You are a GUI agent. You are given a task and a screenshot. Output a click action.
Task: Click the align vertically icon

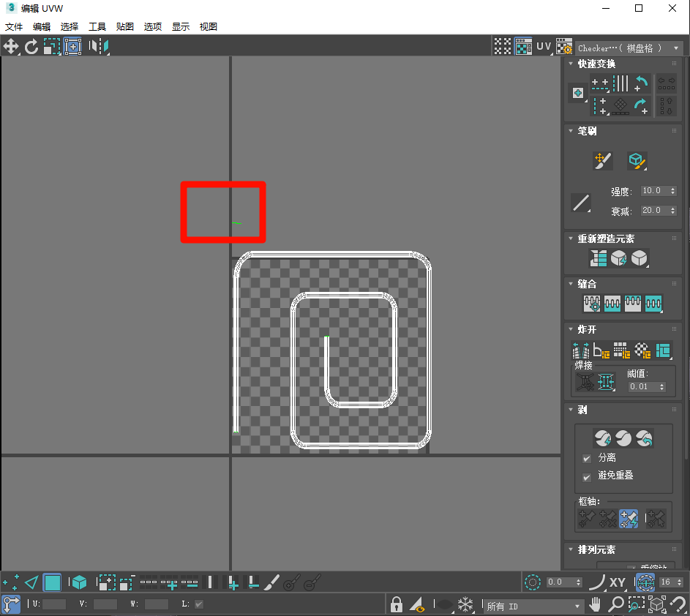600,106
